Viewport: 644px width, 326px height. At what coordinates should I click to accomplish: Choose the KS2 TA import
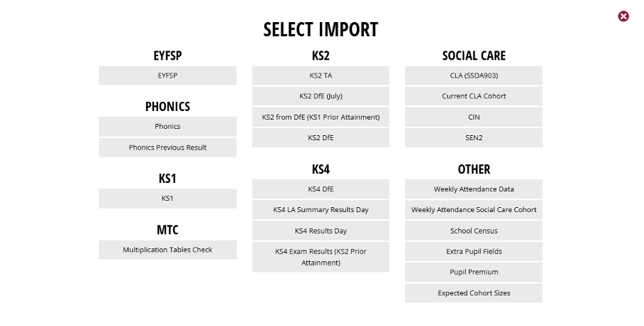tap(321, 75)
